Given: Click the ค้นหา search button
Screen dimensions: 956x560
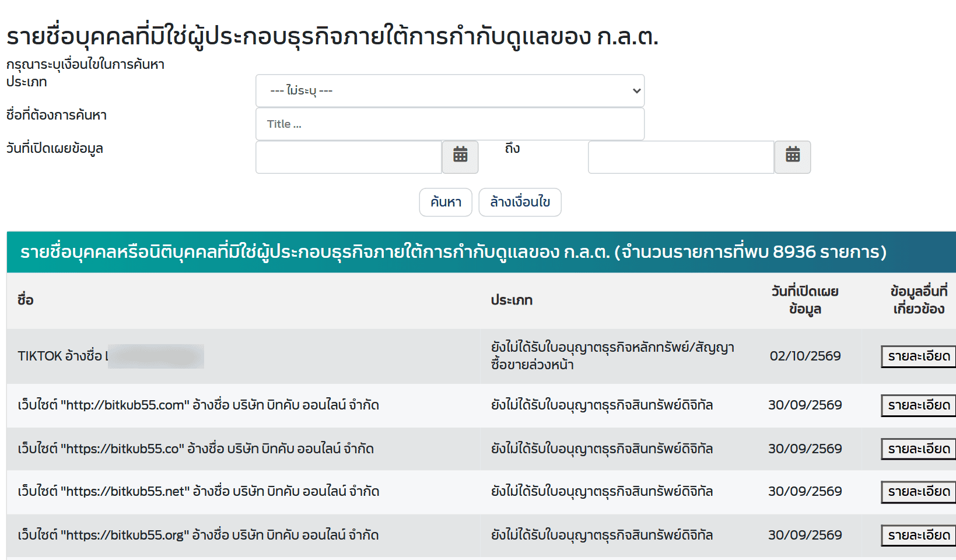Looking at the screenshot, I should pos(446,202).
